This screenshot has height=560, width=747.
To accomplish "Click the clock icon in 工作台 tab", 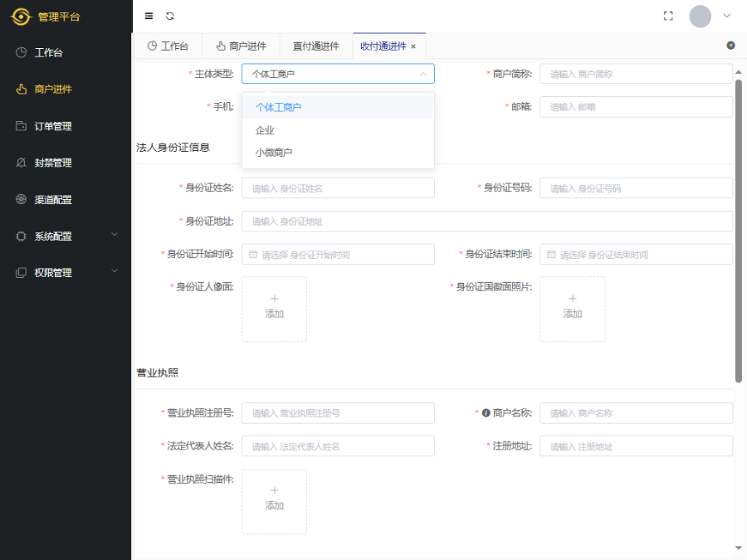I will [x=152, y=46].
